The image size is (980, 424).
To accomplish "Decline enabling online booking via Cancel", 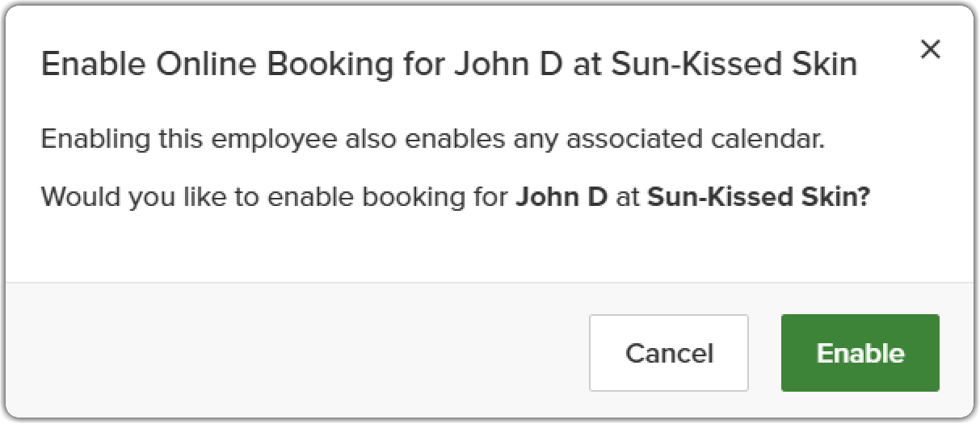I will pyautogui.click(x=669, y=353).
